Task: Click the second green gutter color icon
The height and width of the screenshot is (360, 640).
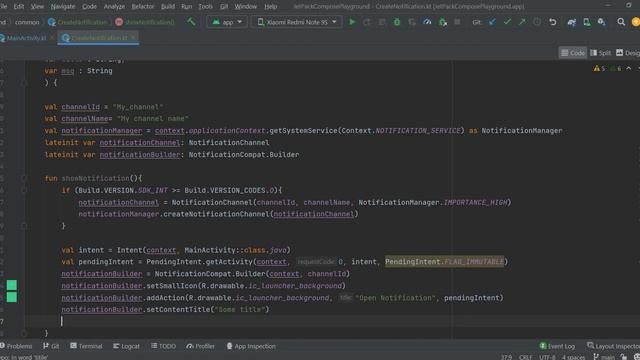Action: coord(12,297)
